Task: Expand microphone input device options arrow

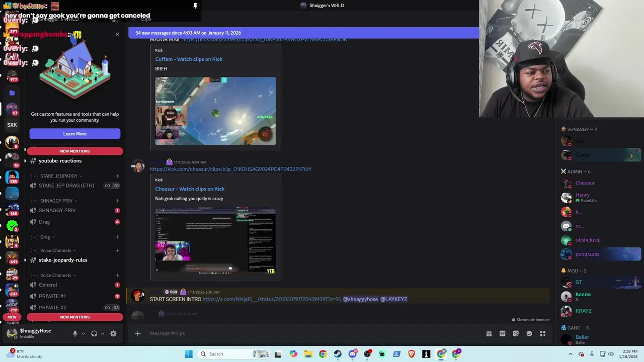Action: [84, 333]
